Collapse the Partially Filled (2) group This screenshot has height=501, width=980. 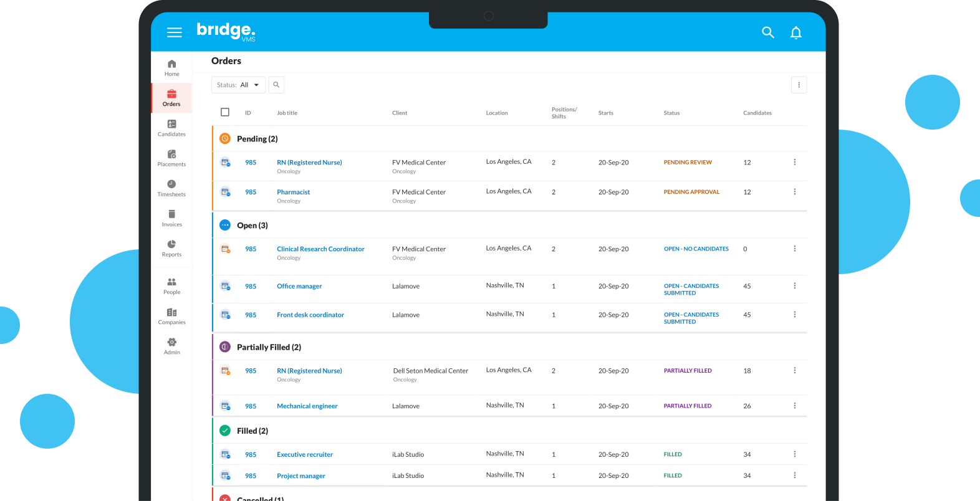pyautogui.click(x=268, y=347)
